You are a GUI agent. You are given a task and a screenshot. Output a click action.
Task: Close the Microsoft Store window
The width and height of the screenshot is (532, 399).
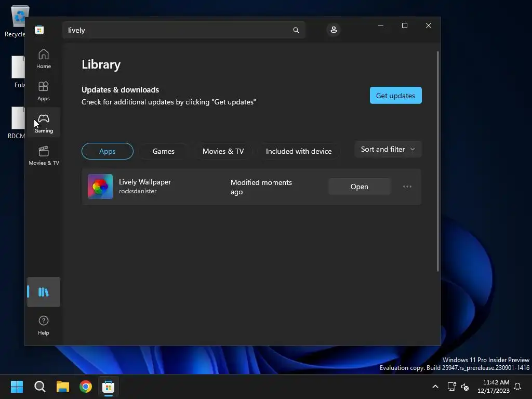click(x=429, y=25)
